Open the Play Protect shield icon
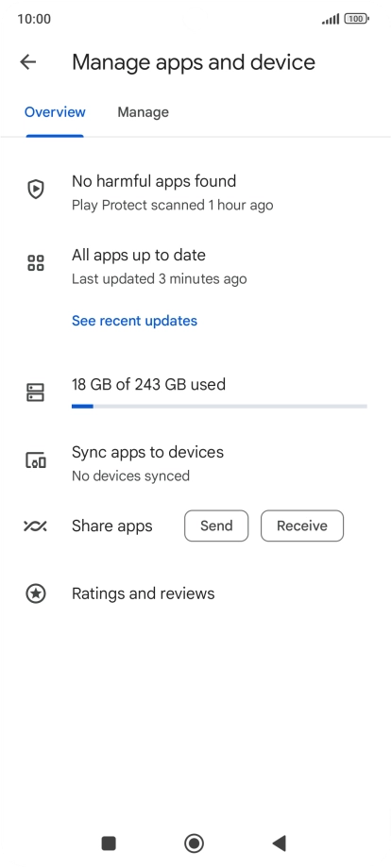The image size is (391, 868). point(36,190)
